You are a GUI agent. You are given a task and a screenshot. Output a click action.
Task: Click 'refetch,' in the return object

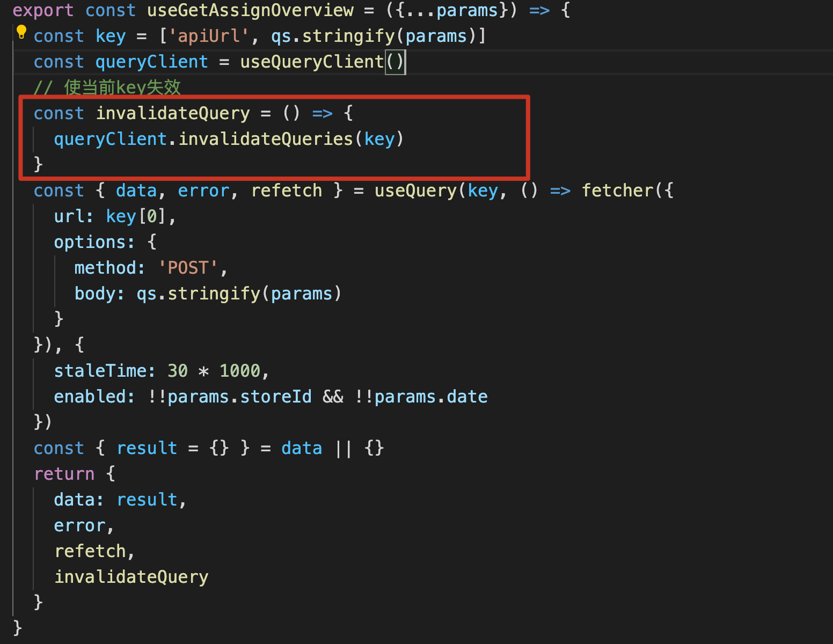tap(94, 551)
